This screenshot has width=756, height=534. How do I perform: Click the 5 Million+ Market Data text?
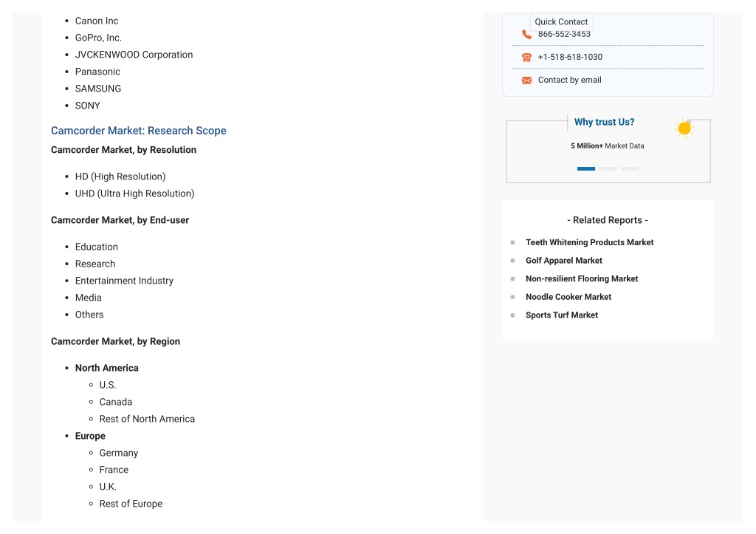pos(607,146)
